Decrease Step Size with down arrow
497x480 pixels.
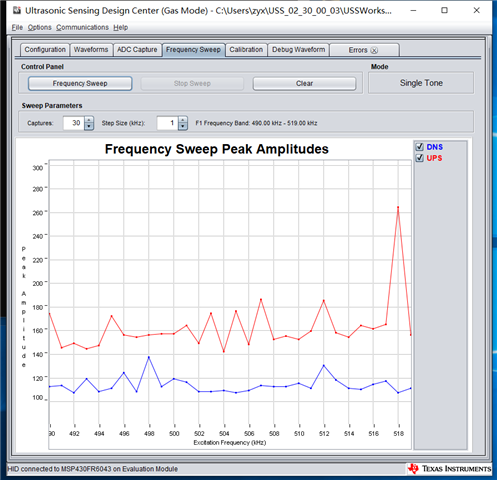[183, 127]
